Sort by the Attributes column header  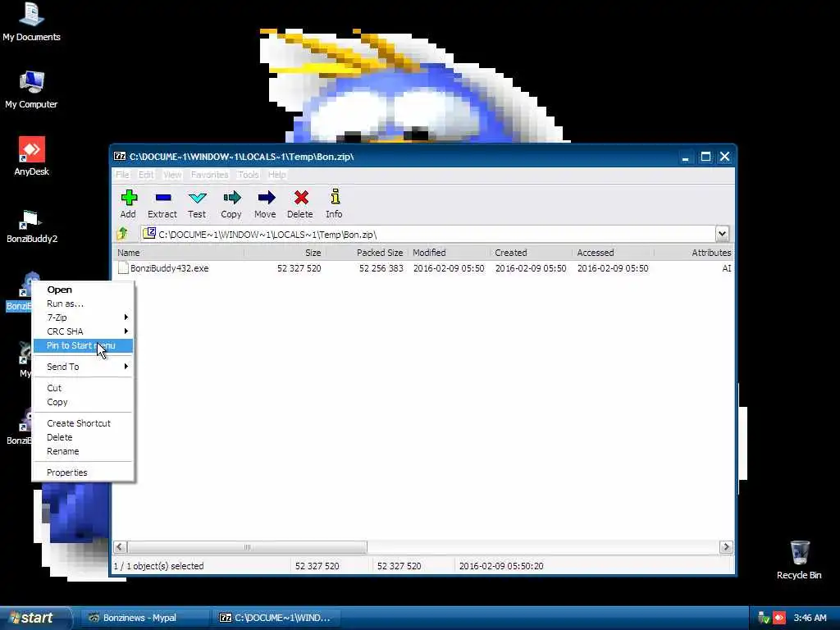coord(694,253)
